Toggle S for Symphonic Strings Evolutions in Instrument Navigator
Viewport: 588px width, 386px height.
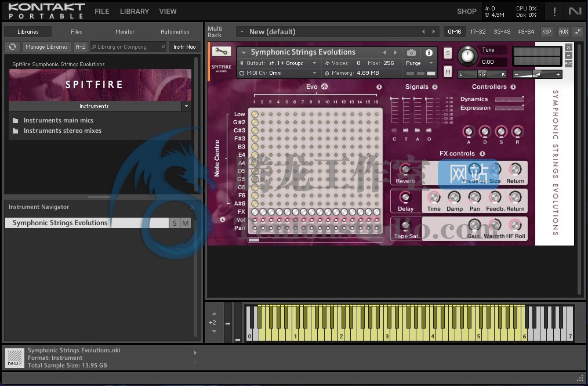pyautogui.click(x=175, y=223)
